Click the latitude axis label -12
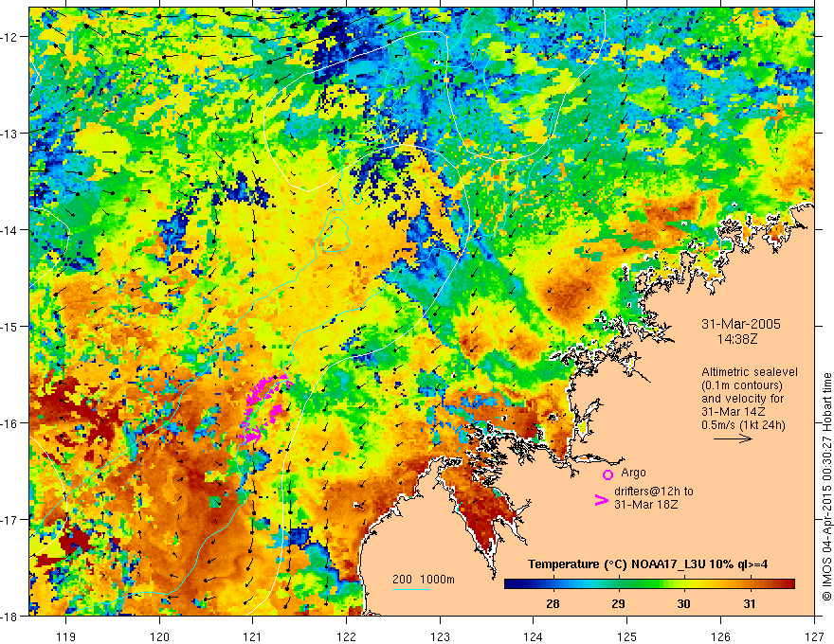 (9, 37)
